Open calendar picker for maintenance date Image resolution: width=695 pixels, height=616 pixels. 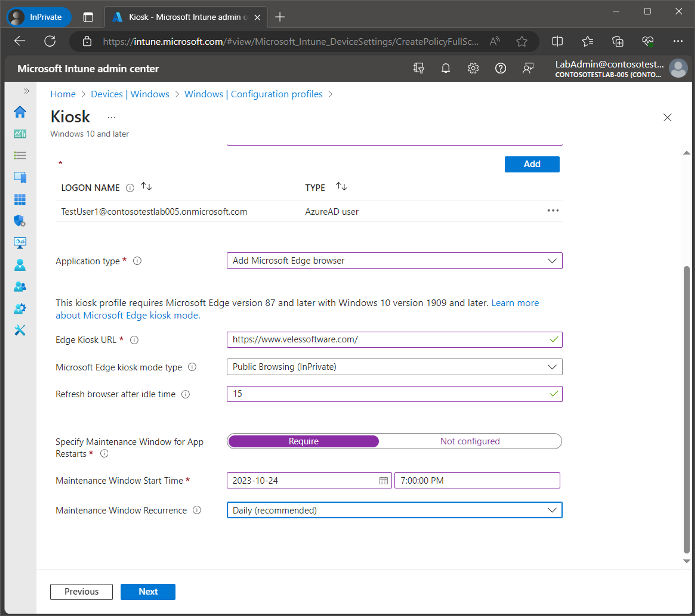(383, 480)
